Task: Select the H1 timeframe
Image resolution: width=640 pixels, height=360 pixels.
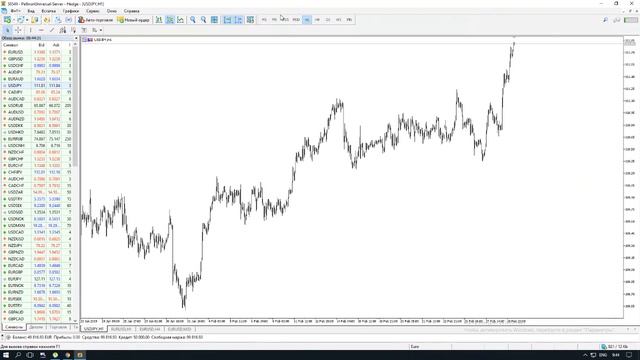Action: coord(307,20)
